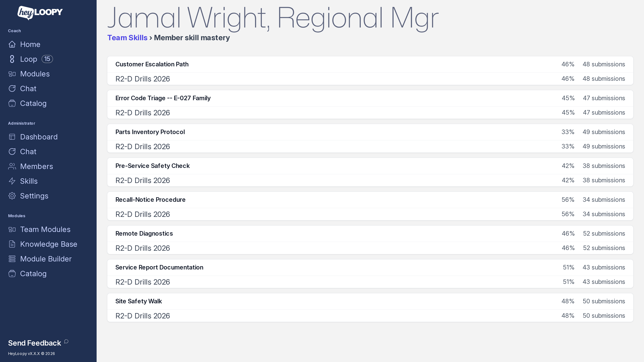
Task: Select the Customer Escalation Path skill row
Action: (370, 64)
